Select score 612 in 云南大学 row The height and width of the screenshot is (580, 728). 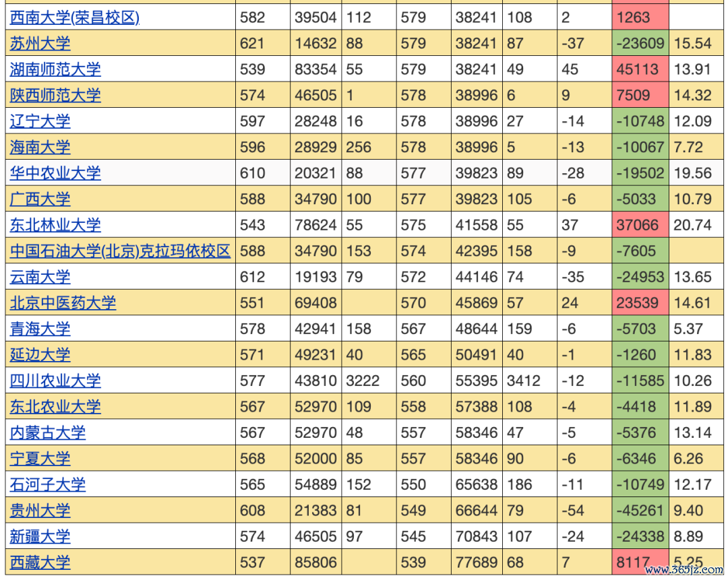coord(252,278)
